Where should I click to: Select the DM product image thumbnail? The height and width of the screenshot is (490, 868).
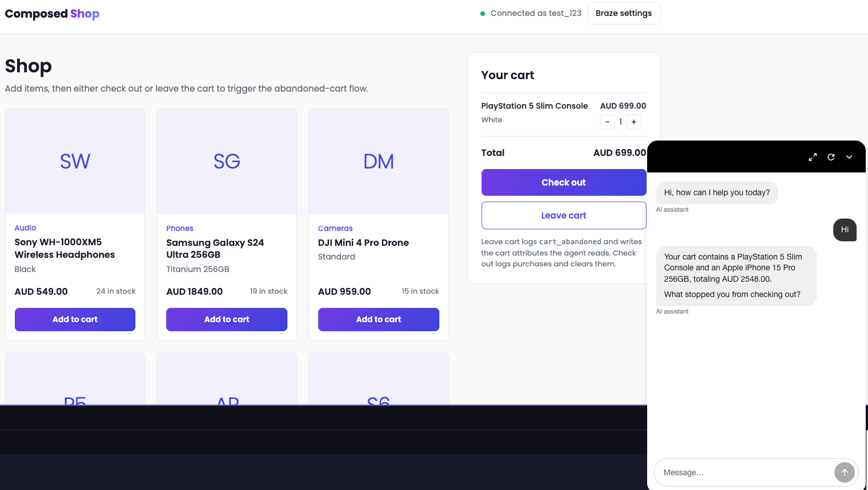379,162
